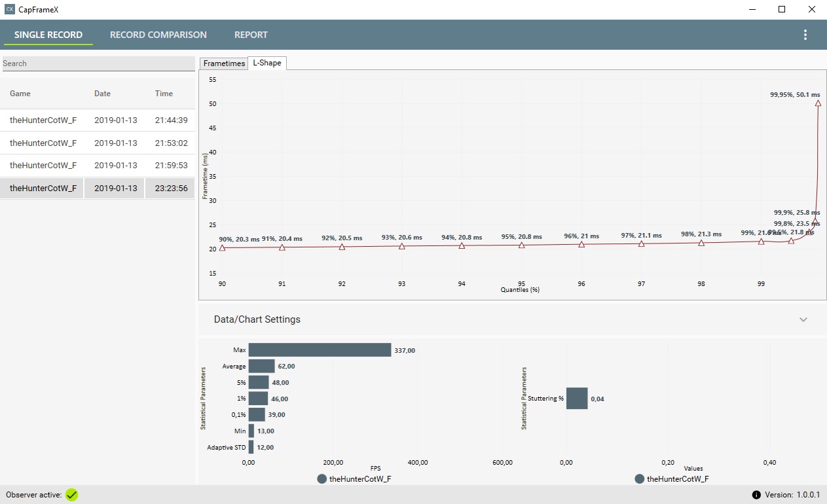Click the Max FPS bar in statistics chart

coord(320,350)
